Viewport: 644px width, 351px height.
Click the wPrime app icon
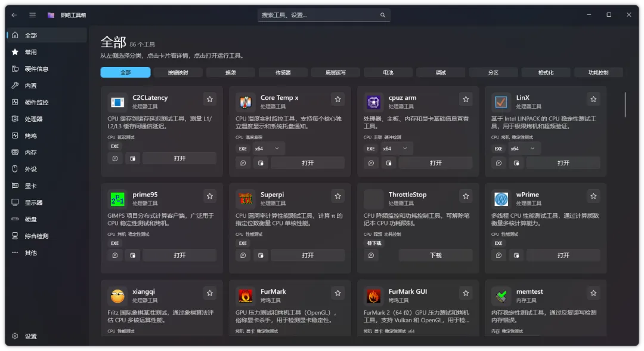(501, 199)
